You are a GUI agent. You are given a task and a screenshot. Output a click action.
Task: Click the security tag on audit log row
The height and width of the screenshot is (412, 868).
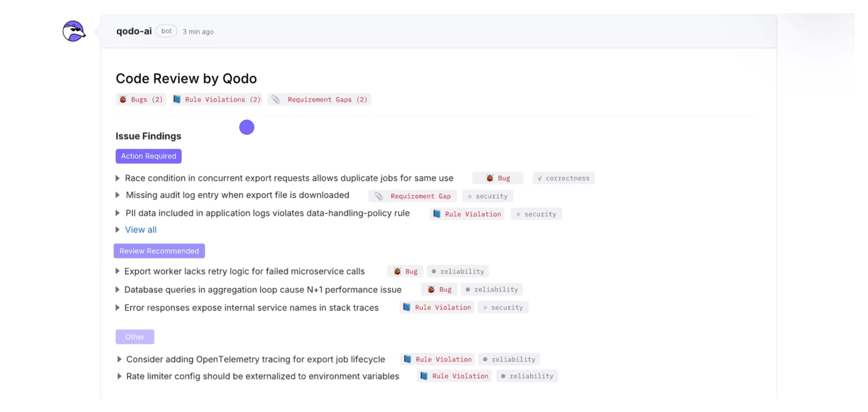click(x=488, y=196)
